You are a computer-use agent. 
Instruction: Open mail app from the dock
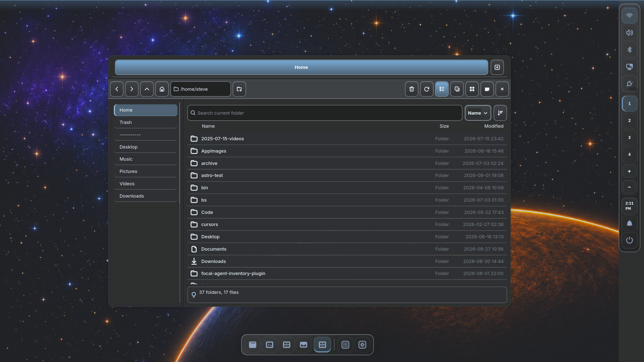[303, 345]
